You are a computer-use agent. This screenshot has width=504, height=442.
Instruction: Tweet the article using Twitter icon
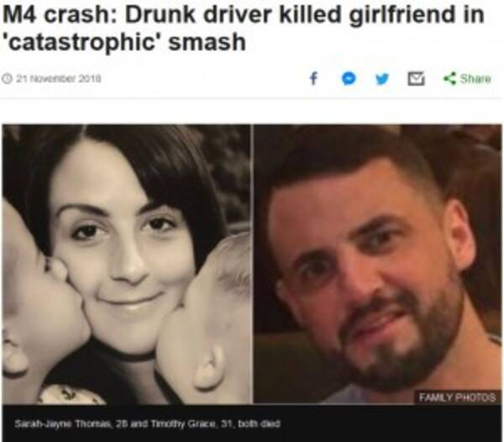coord(382,78)
